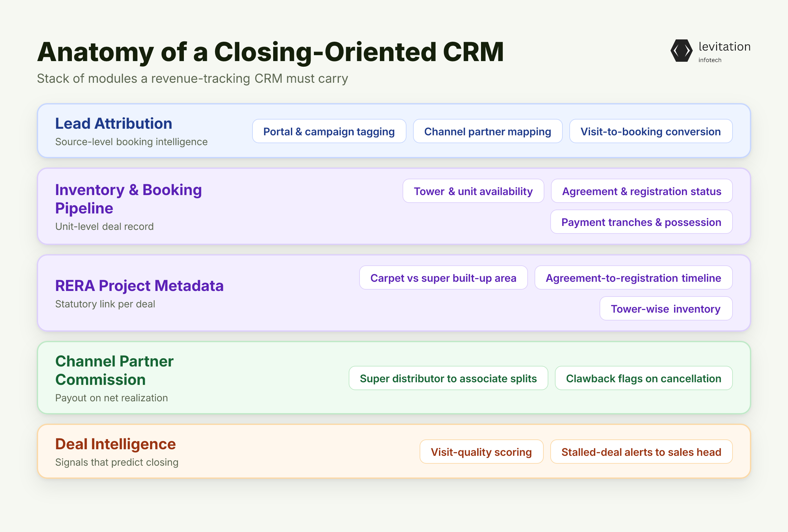Select the Portal & campaign tagging chip

point(329,131)
